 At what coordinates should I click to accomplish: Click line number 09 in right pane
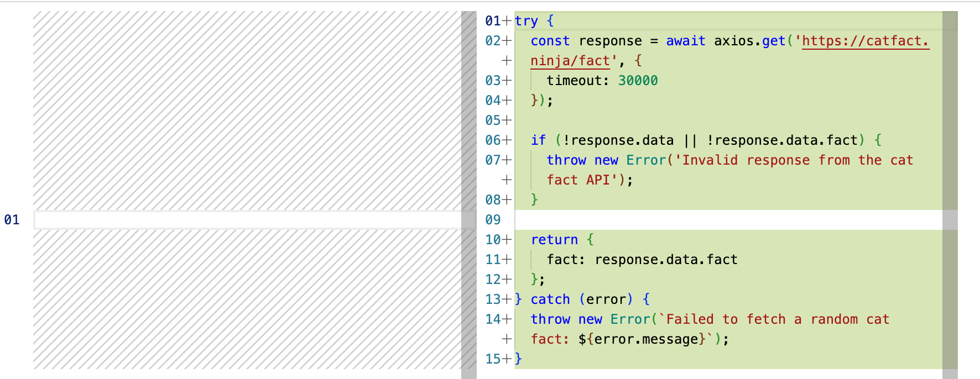point(493,220)
